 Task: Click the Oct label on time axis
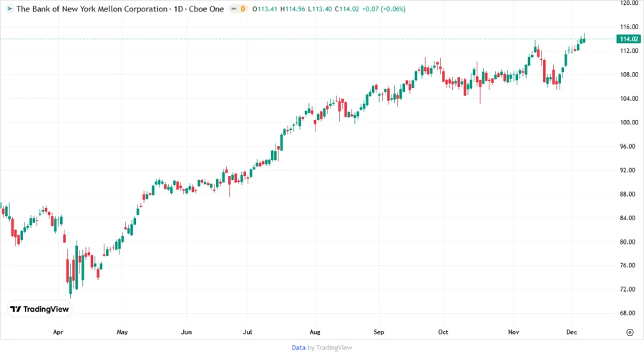click(443, 332)
